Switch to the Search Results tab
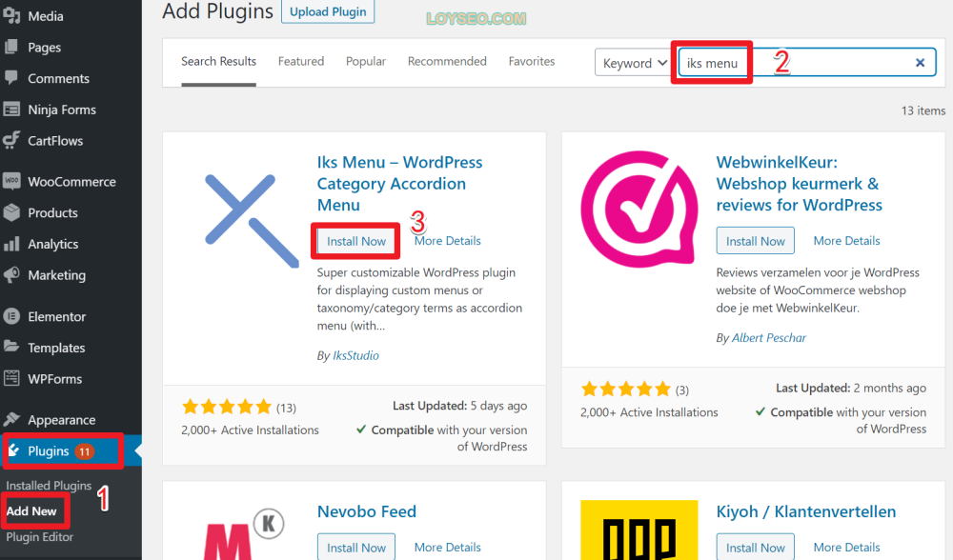 [x=219, y=61]
